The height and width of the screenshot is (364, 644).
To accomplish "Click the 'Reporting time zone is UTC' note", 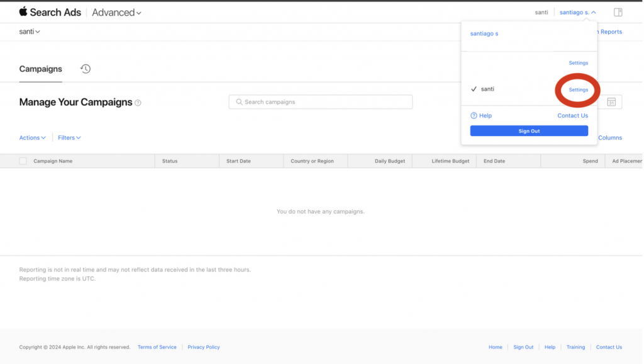I will (x=57, y=278).
